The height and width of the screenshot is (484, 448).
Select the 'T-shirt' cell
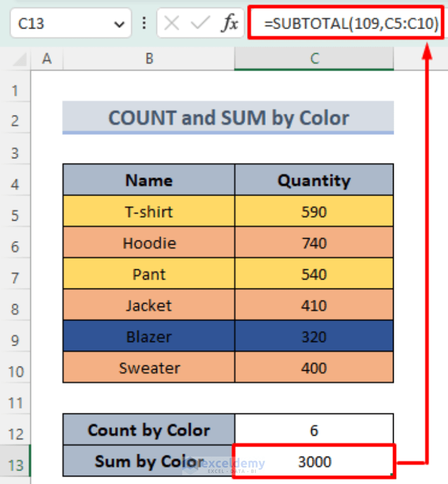tap(149, 211)
